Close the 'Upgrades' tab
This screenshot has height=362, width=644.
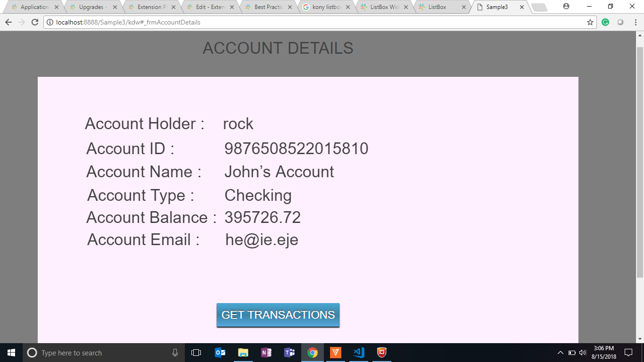[x=115, y=7]
